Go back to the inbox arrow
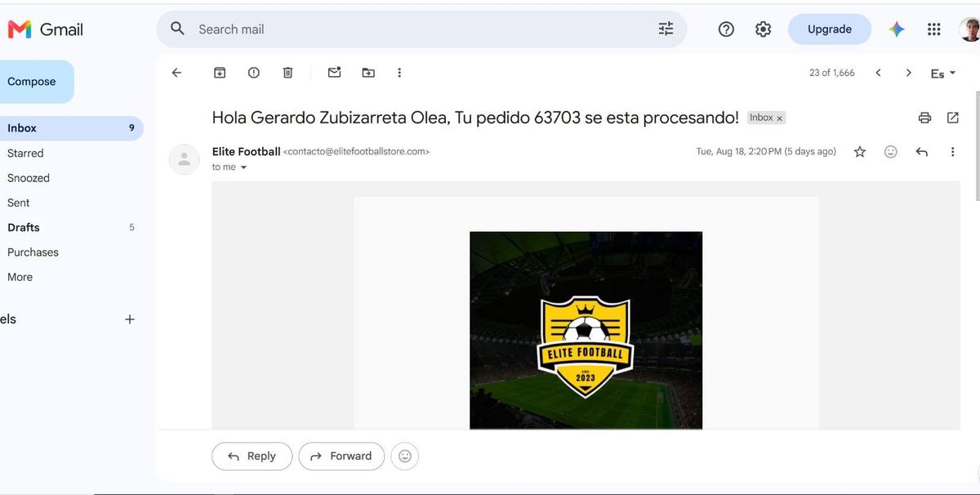 coord(176,73)
